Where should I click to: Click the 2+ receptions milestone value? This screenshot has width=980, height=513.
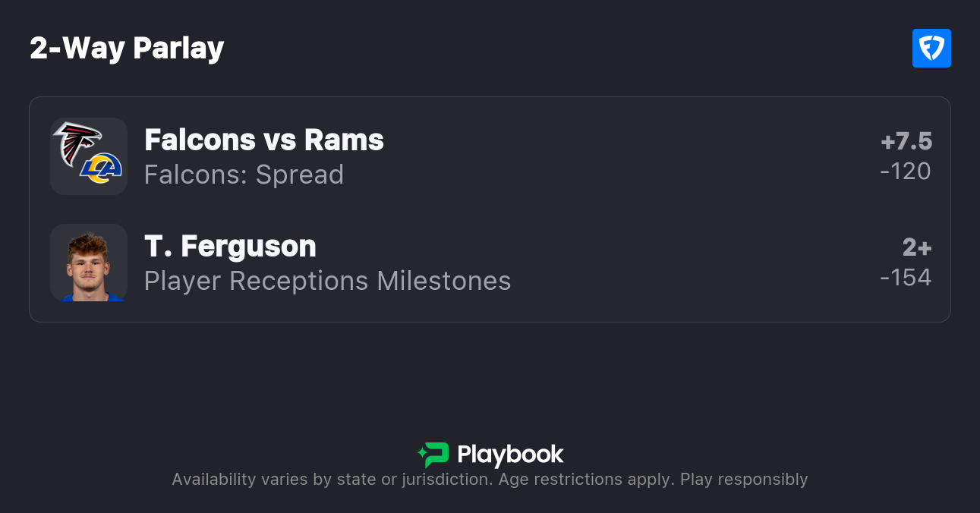(x=916, y=247)
